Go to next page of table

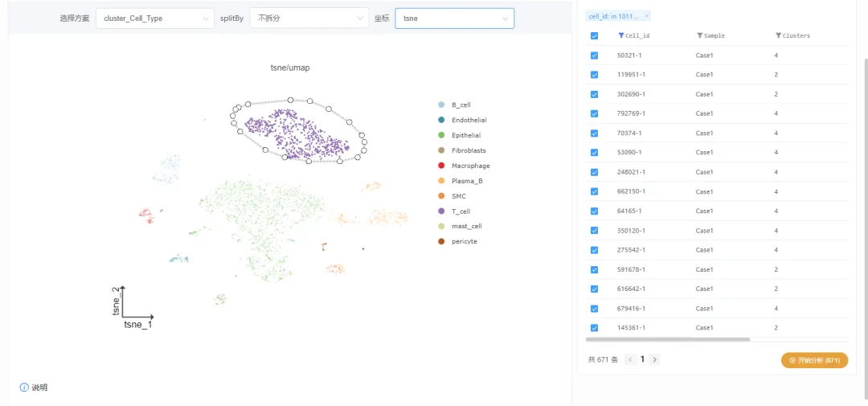click(654, 359)
